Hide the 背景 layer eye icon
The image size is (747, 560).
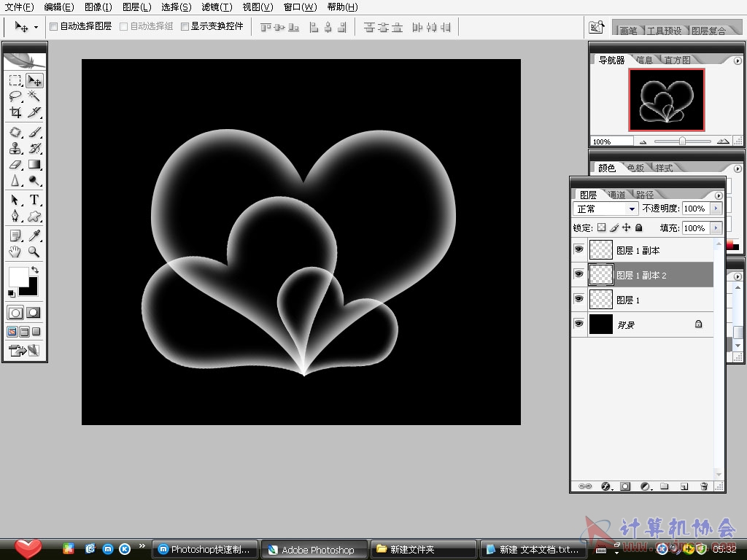(578, 324)
